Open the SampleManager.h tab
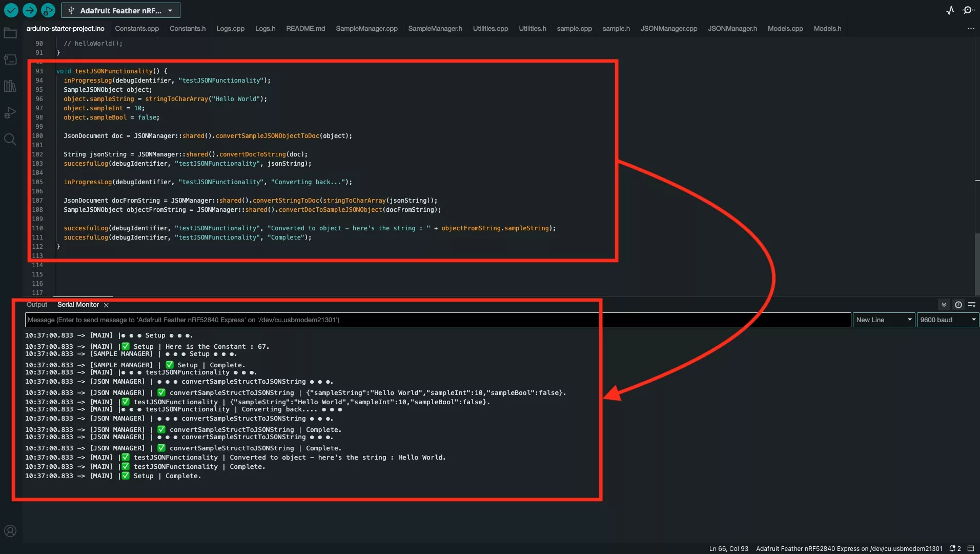Image resolution: width=980 pixels, height=554 pixels. coord(435,29)
